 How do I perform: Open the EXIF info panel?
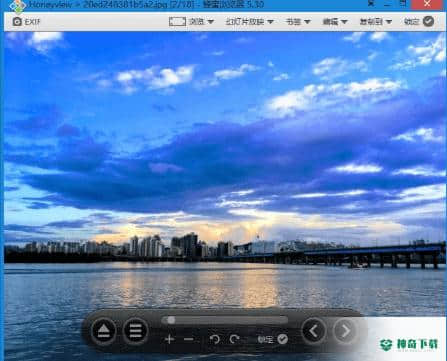[26, 22]
